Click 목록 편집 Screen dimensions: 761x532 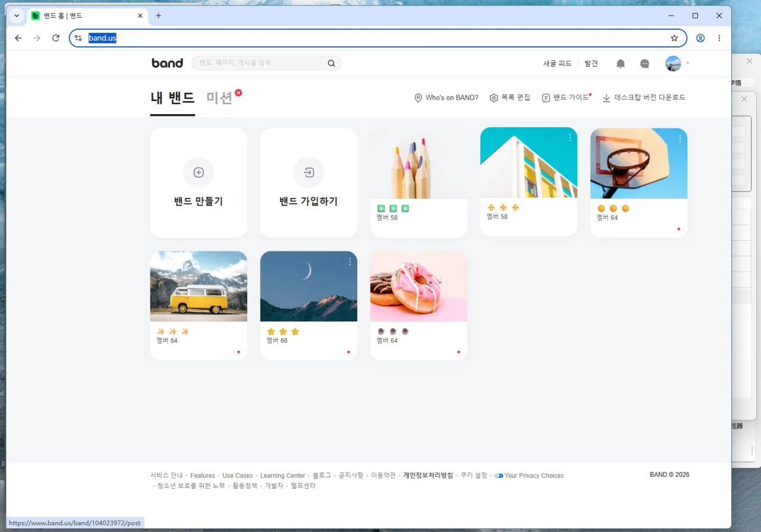pos(510,97)
